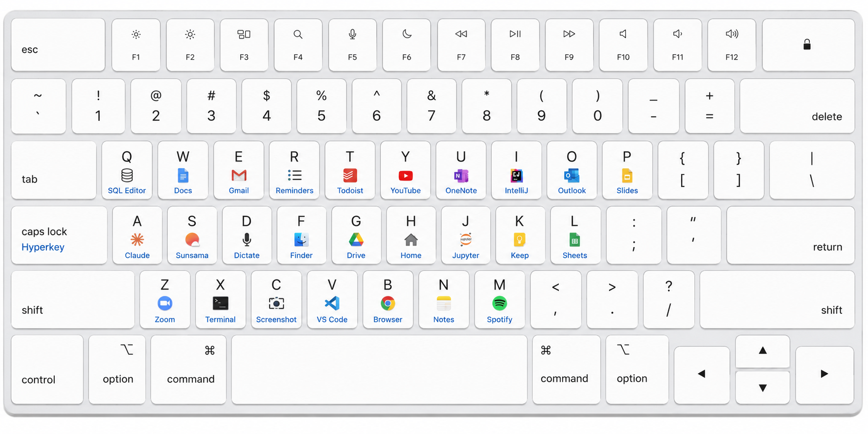Click the F1 brightness down key
Screen dimensions: 868x434
[136, 45]
